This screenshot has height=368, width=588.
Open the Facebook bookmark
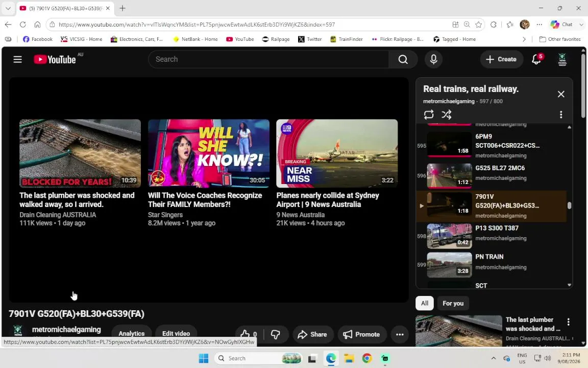click(x=37, y=39)
